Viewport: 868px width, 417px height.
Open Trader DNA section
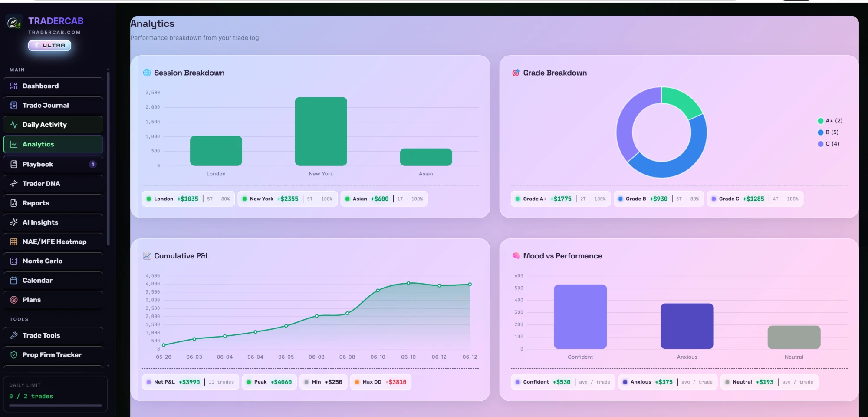(x=53, y=184)
